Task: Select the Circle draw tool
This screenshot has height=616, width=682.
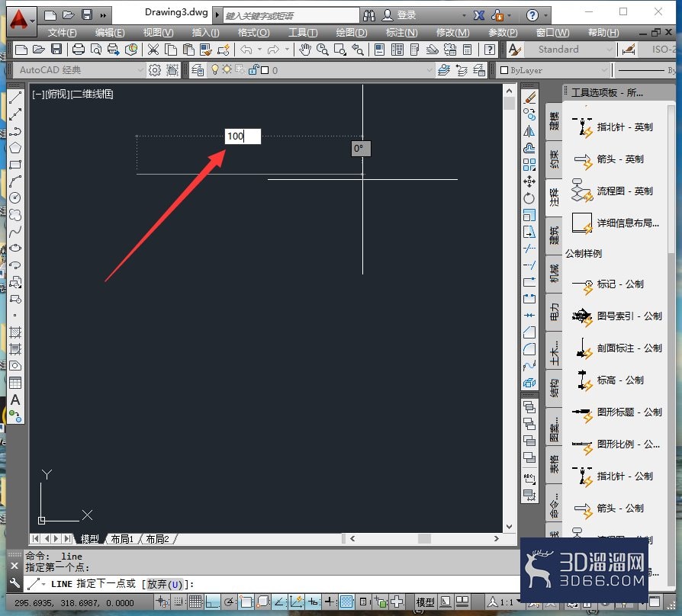Action: point(15,198)
